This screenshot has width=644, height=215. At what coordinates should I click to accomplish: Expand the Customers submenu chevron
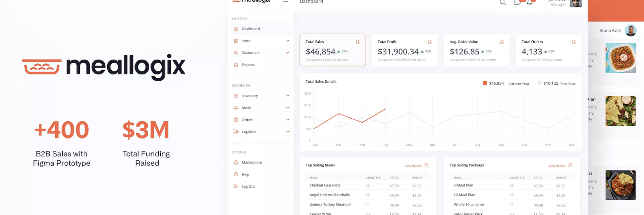coord(287,53)
